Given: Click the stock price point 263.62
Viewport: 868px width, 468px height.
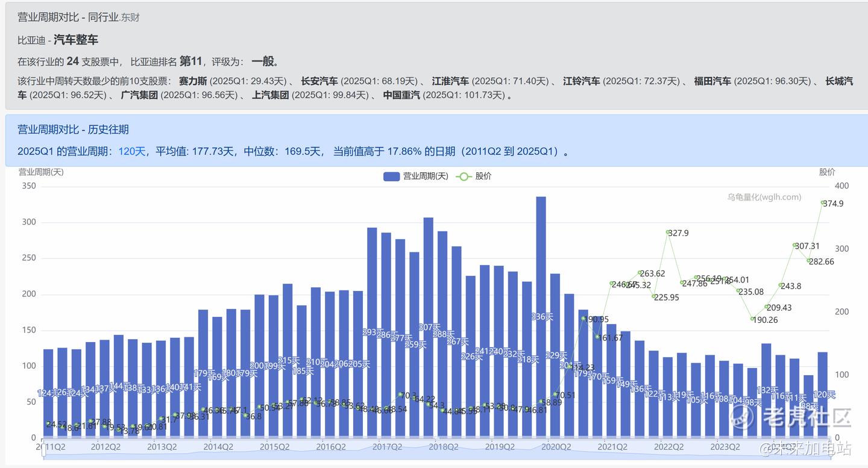Looking at the screenshot, I should click(640, 273).
